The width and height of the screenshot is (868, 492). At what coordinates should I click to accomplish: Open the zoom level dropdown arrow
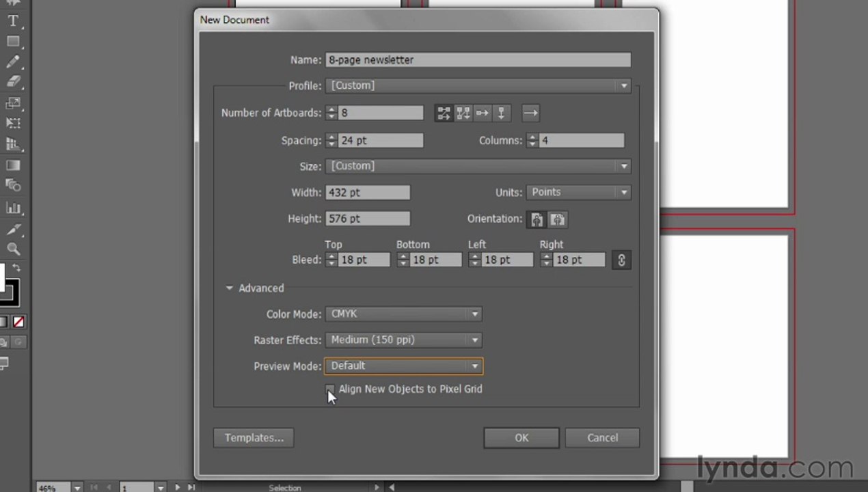click(x=77, y=488)
